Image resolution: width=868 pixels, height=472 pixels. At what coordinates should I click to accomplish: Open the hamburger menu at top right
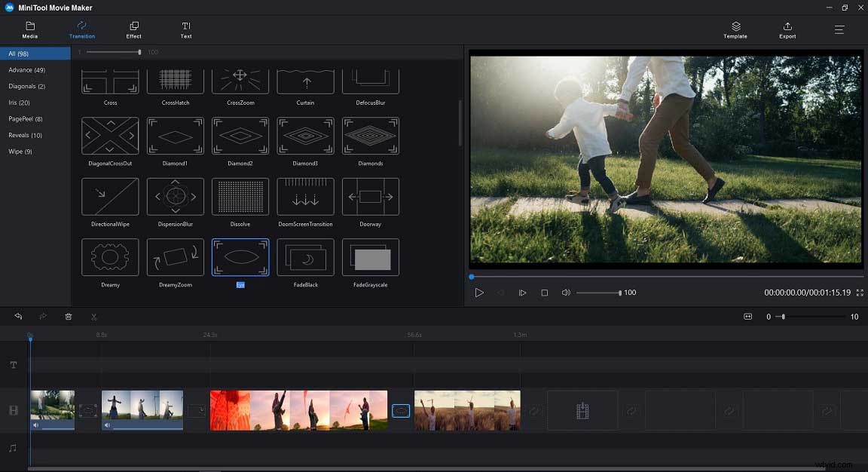click(839, 29)
